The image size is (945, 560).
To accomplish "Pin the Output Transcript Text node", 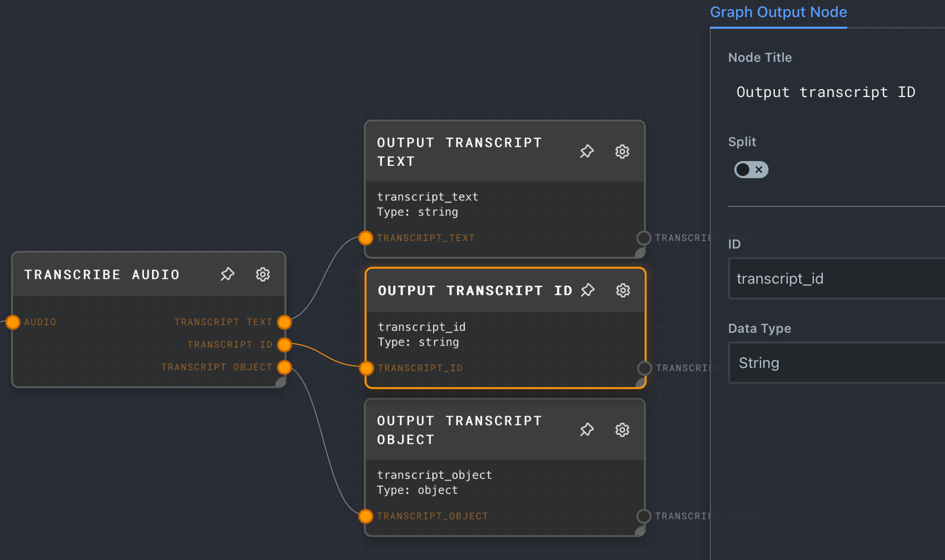I will [587, 151].
